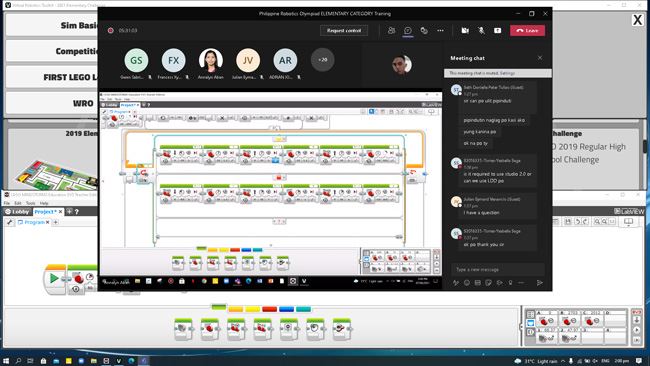Click the Request control button
Viewport: 650px width, 366px height.
coord(344,30)
